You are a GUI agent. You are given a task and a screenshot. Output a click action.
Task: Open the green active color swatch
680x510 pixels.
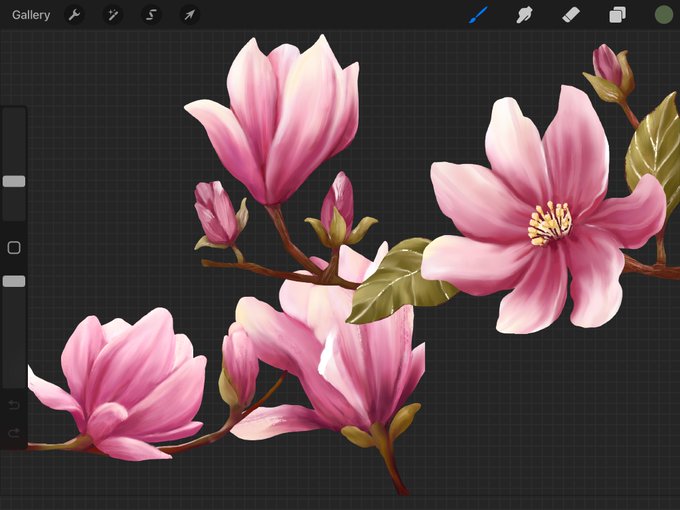(x=664, y=15)
